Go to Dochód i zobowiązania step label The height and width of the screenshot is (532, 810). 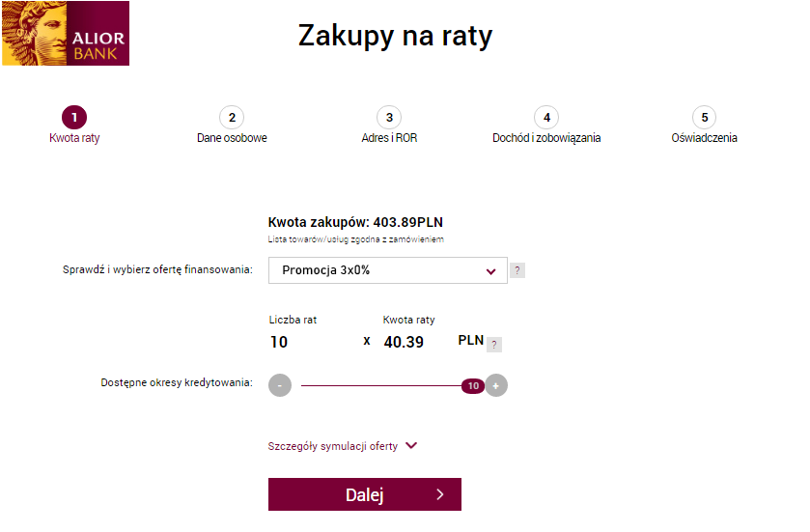coord(546,138)
